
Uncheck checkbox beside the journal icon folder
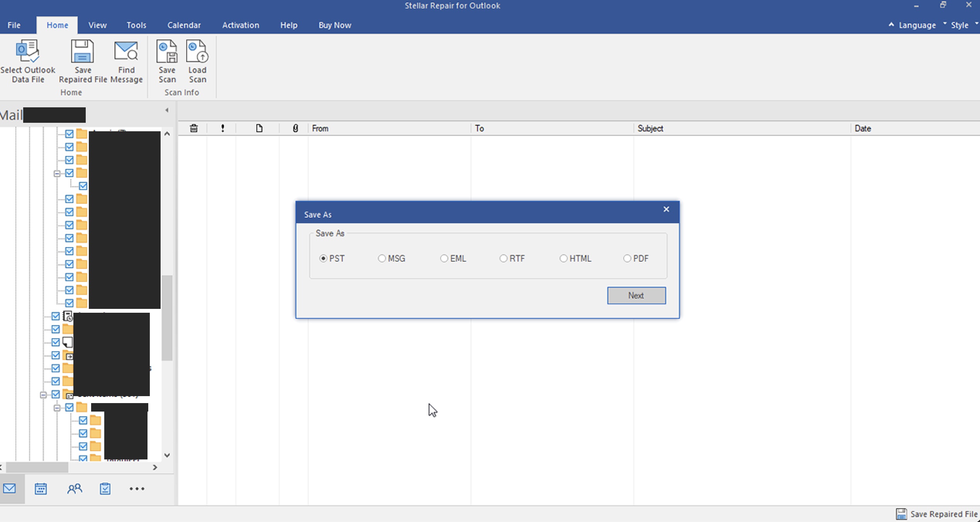pos(56,316)
